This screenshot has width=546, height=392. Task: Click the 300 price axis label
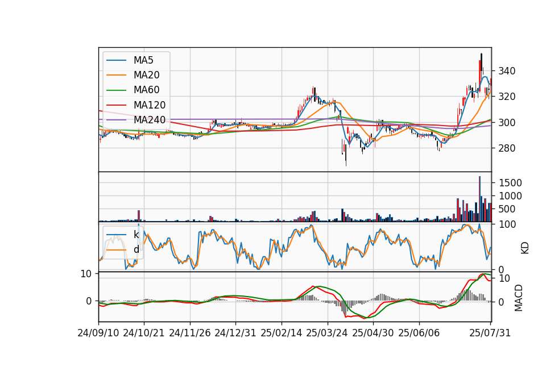(x=507, y=123)
